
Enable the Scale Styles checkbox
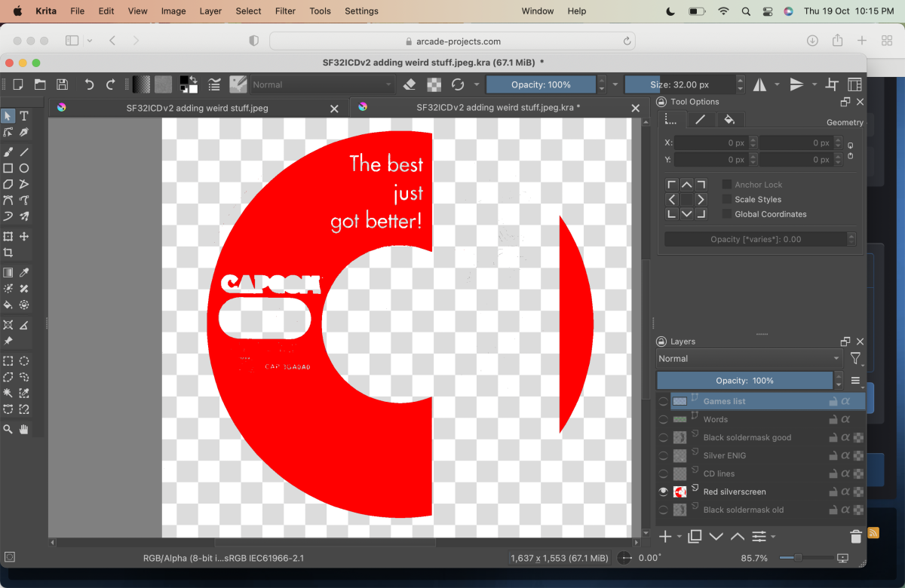pos(727,200)
